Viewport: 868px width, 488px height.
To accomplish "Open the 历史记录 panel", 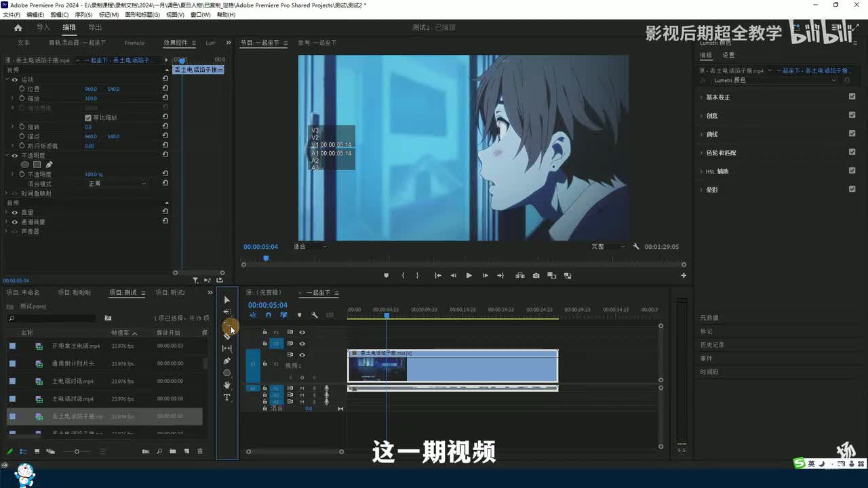I will point(712,345).
